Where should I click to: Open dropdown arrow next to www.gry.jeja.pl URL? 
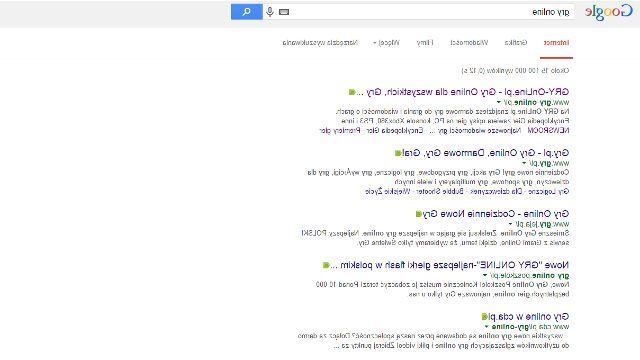coord(510,224)
